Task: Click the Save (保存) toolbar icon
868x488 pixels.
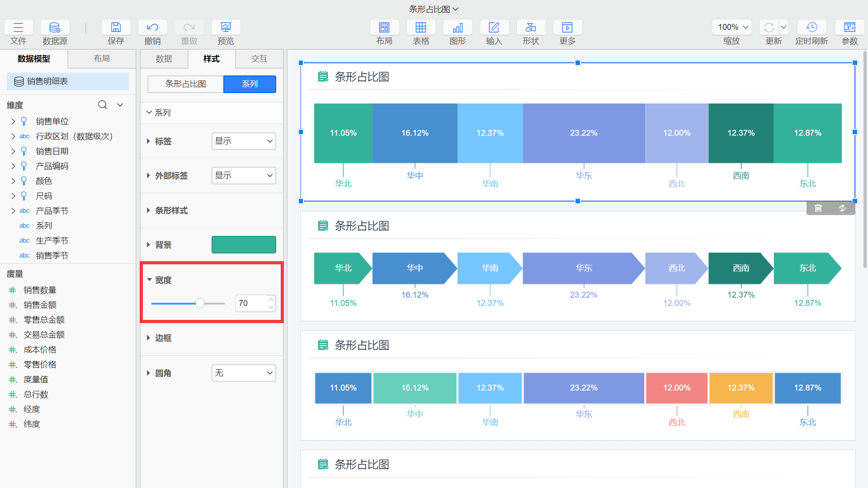Action: tap(116, 28)
